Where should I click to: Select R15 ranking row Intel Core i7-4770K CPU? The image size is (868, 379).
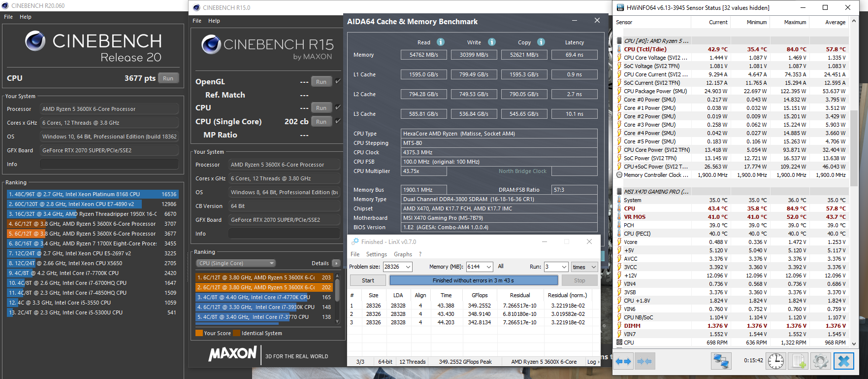[264, 297]
